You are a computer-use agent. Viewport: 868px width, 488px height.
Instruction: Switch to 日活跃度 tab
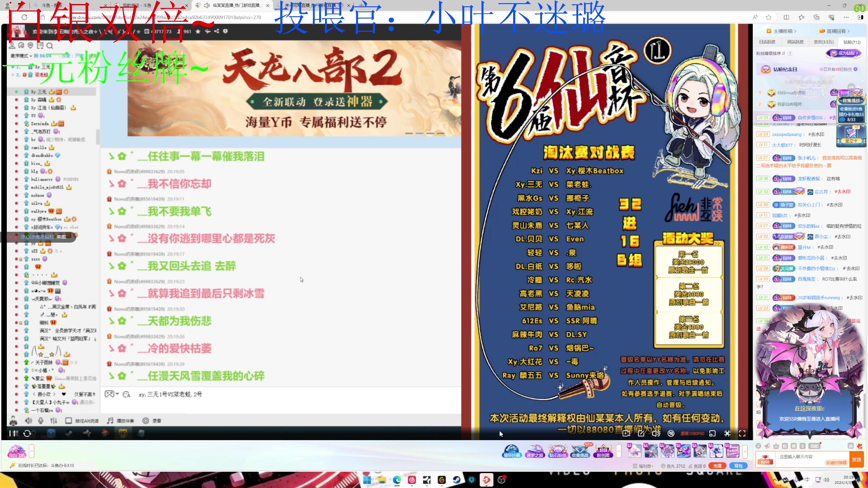[x=767, y=42]
